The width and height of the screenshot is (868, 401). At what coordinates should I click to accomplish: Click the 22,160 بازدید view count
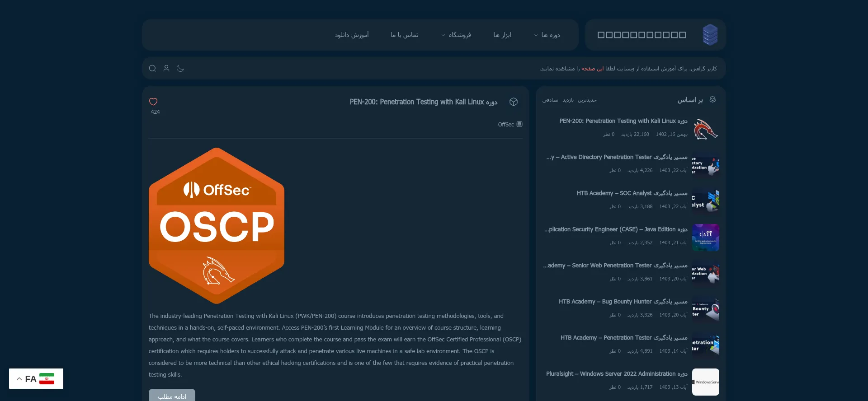coord(635,135)
